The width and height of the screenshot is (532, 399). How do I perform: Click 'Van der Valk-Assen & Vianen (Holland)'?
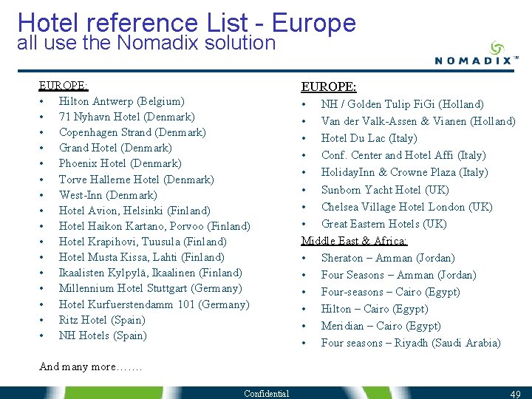418,121
